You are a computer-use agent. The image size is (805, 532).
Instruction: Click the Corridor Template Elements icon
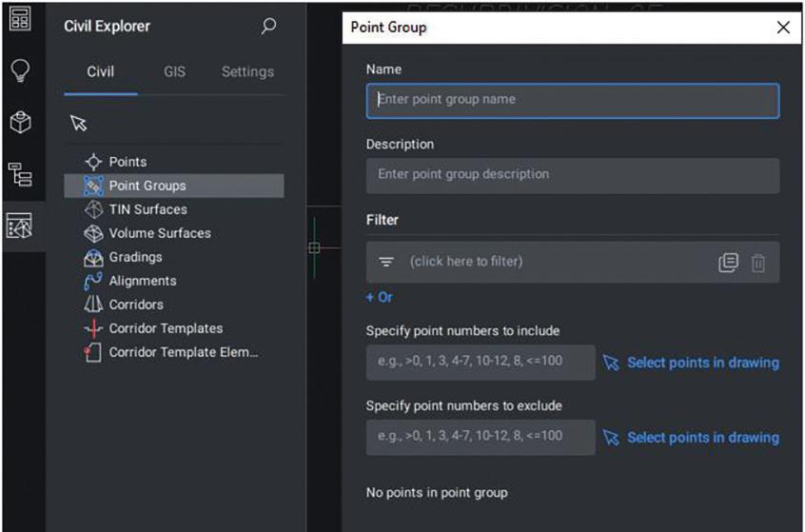coord(93,352)
